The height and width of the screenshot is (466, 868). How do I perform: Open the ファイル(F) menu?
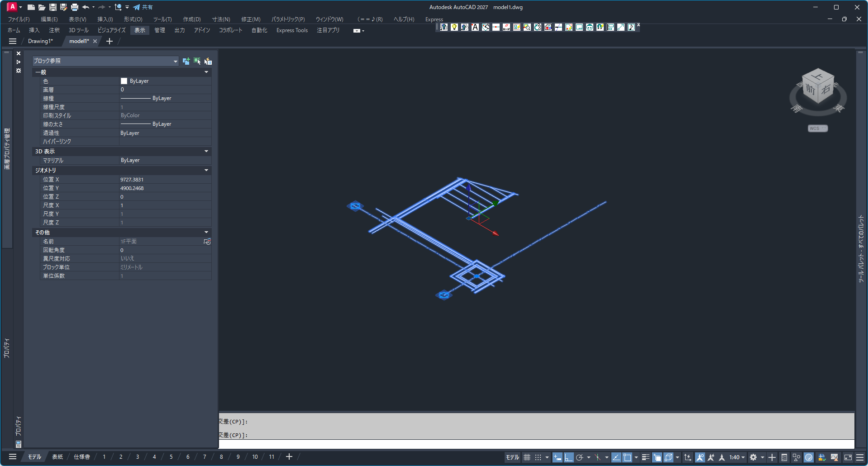click(x=19, y=19)
